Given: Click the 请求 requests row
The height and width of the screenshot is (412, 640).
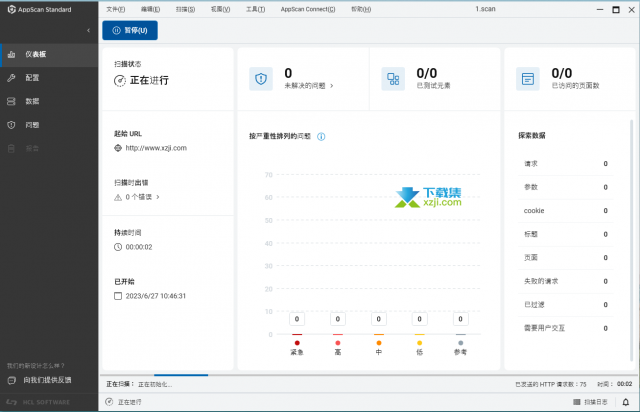Looking at the screenshot, I should point(566,164).
